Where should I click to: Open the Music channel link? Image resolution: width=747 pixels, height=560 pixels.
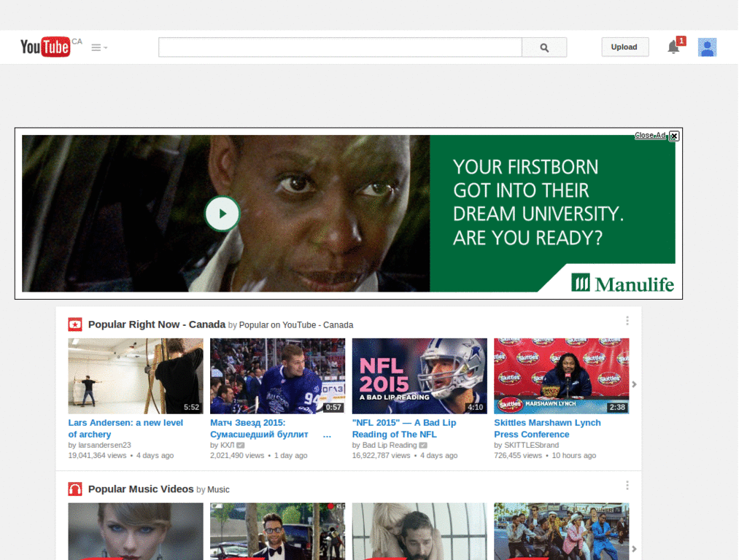[x=218, y=489]
